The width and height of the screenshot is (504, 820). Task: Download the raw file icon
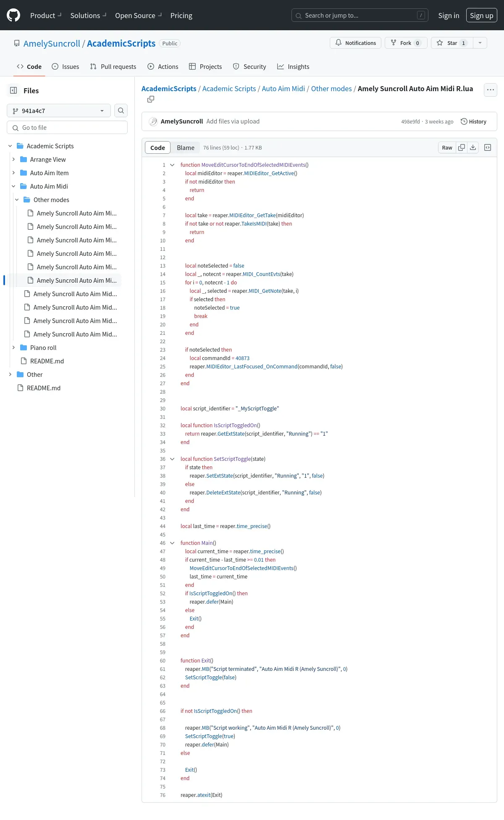point(473,147)
